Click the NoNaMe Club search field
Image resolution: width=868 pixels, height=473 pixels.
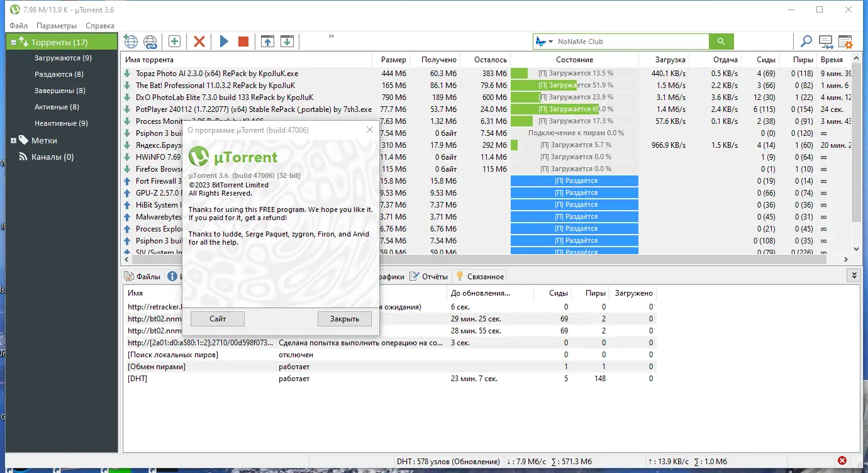632,42
